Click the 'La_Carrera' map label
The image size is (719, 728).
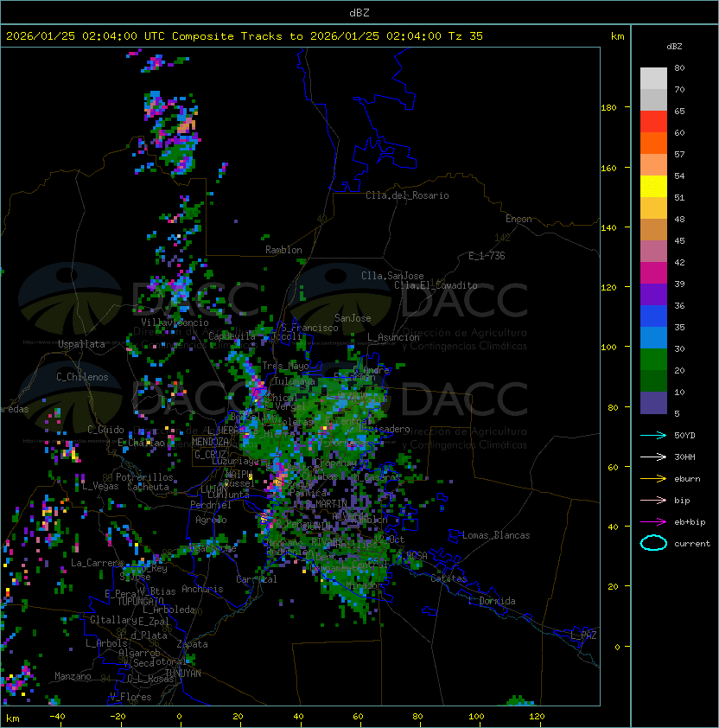click(97, 563)
